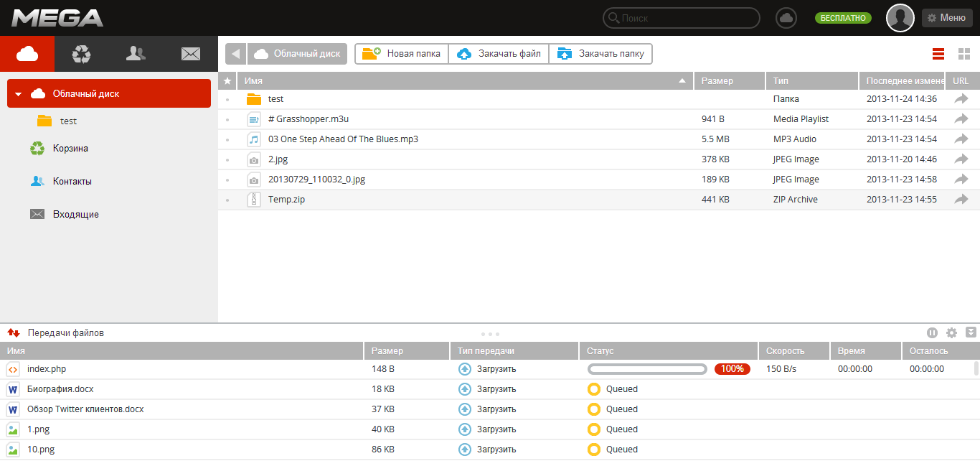The image size is (980, 461).
Task: Pause all file transfers
Action: (x=932, y=332)
